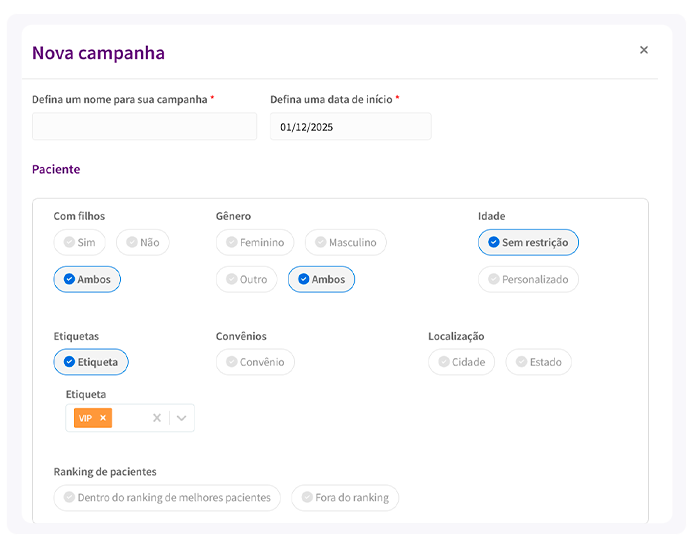Click the campaign name input field
Screen dimensions: 691x553
click(x=144, y=126)
